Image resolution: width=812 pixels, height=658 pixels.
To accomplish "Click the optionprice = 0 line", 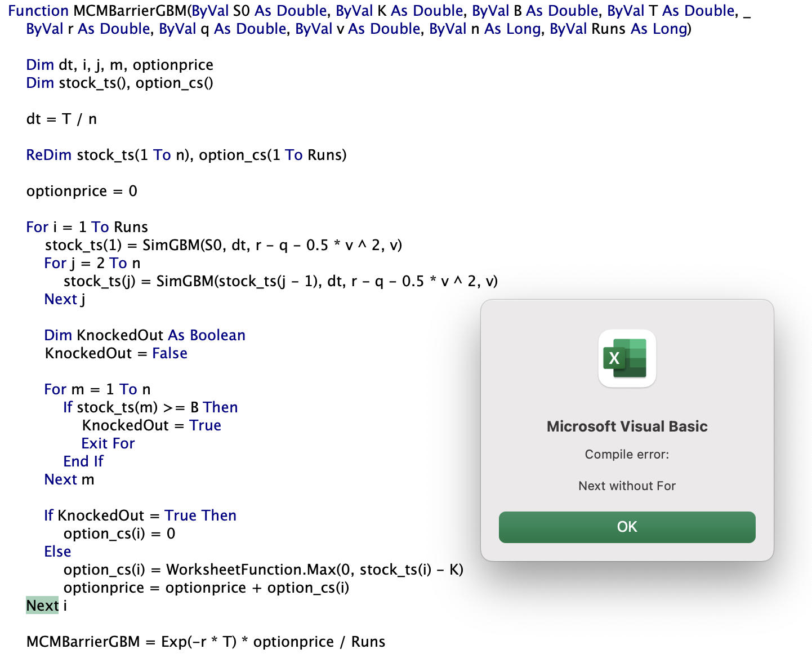I will pos(82,191).
